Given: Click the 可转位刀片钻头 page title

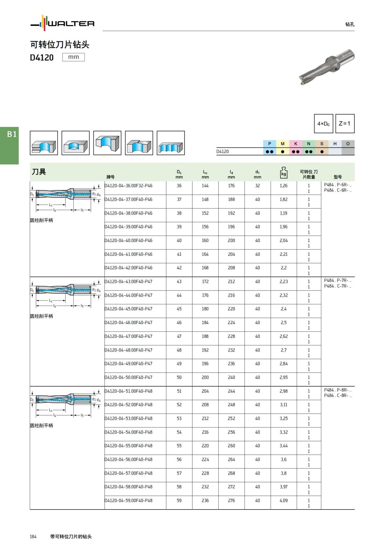Looking at the screenshot, I should coord(60,44).
